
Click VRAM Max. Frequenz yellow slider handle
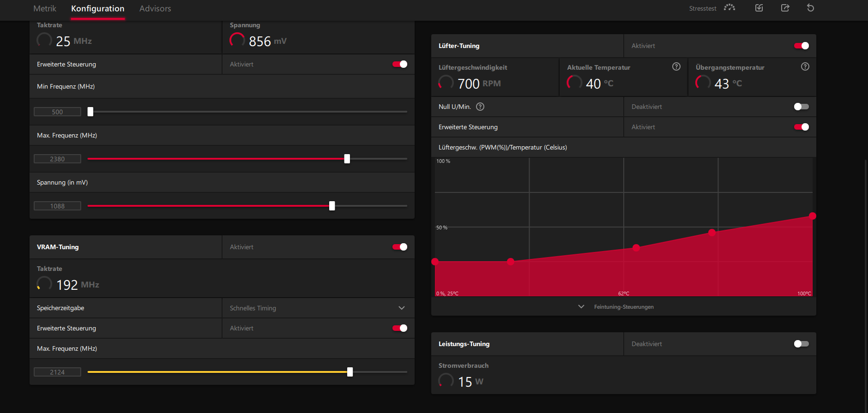tap(350, 372)
